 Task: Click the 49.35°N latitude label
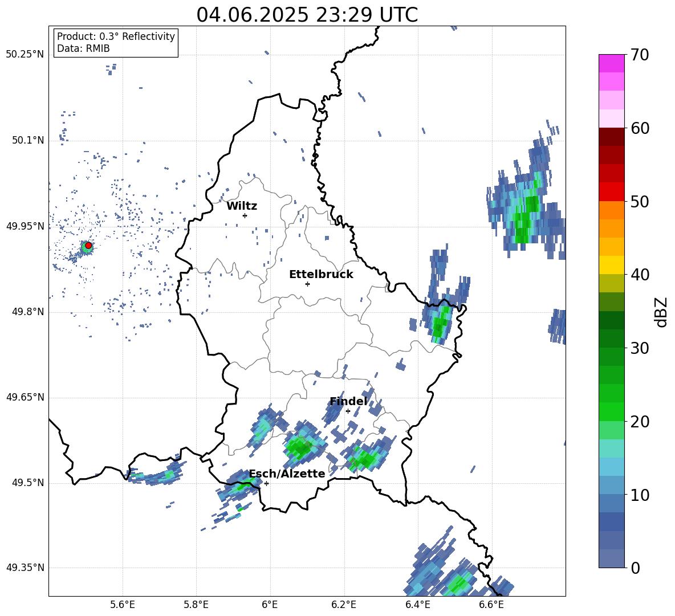coord(25,568)
